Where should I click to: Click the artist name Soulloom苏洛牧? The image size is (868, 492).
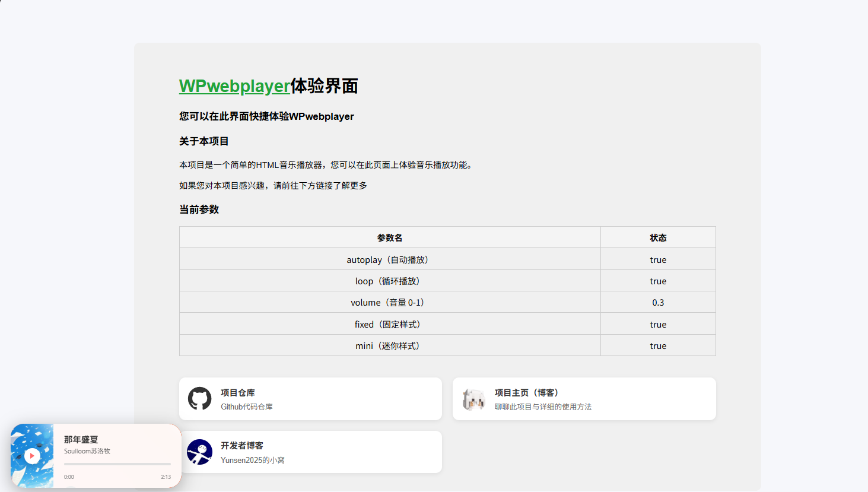point(87,451)
